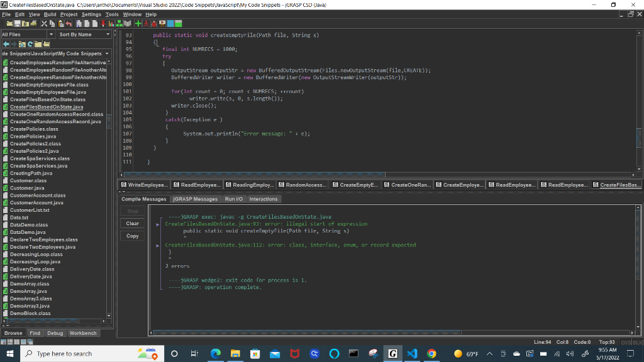Undo last edit with the red arrow icon
Viewport: 644px width, 362px height.
point(68,23)
